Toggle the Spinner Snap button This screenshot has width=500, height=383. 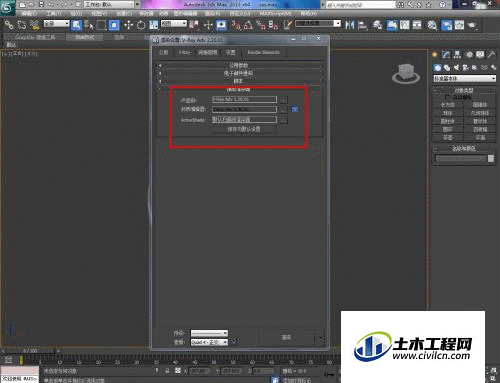[x=273, y=25]
